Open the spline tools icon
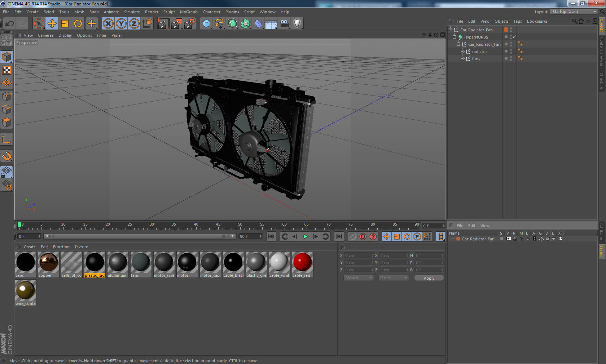The image size is (606, 364). [219, 24]
